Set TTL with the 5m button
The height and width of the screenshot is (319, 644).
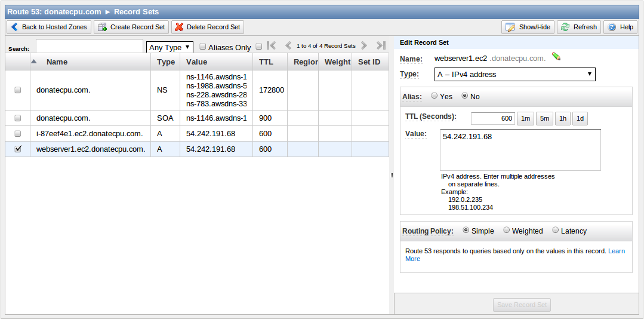pyautogui.click(x=544, y=118)
